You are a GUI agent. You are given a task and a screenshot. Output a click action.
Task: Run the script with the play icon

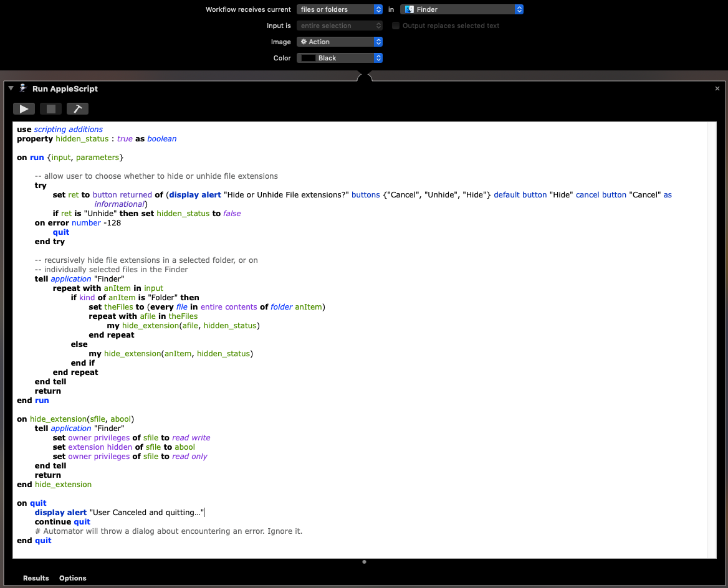pyautogui.click(x=24, y=108)
